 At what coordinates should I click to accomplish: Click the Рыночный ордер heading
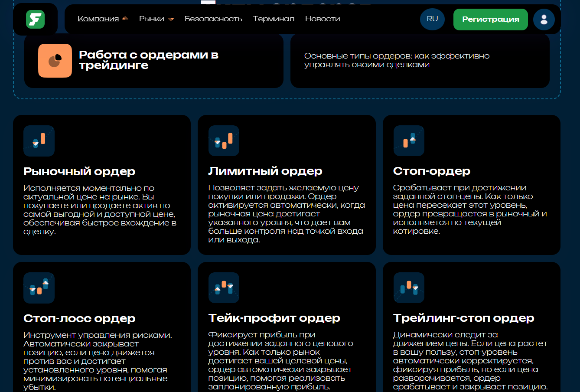click(79, 171)
